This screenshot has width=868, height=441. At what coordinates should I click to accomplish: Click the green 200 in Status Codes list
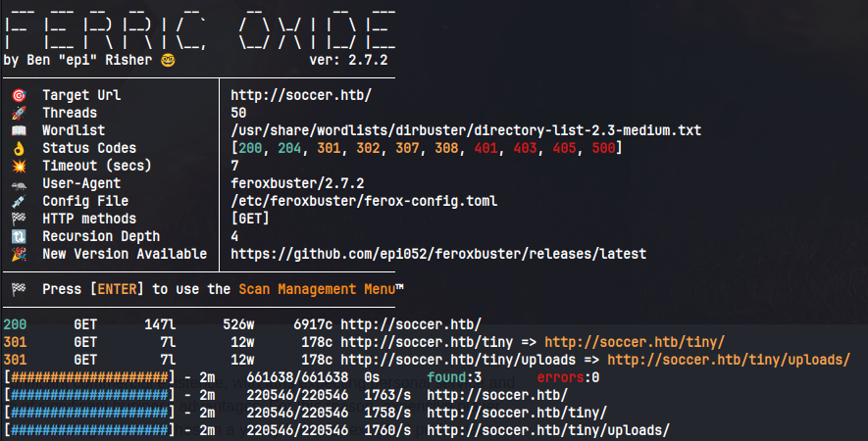pyautogui.click(x=250, y=148)
